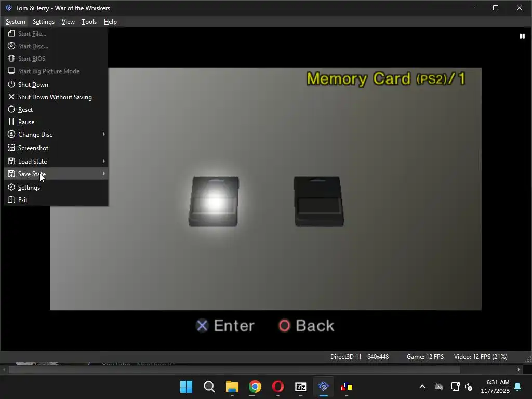Click the PCSX2 logo in title bar
This screenshot has height=399, width=532.
click(x=8, y=8)
